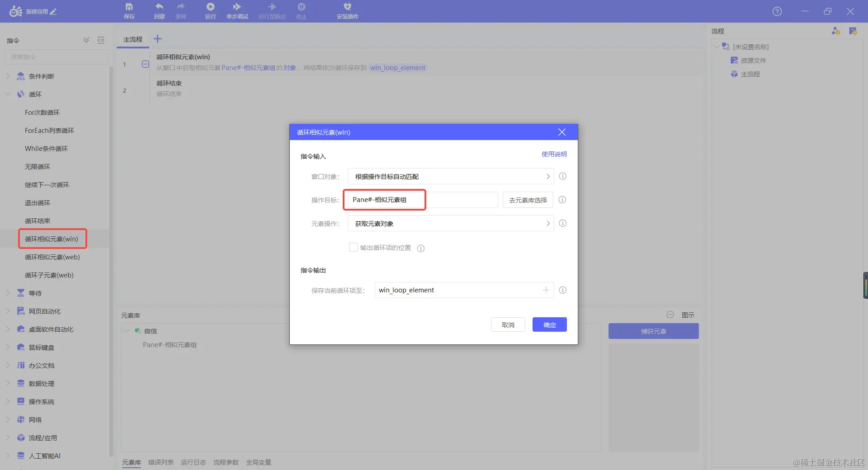Open the help question-mark icon
868x470 pixels.
tap(777, 11)
